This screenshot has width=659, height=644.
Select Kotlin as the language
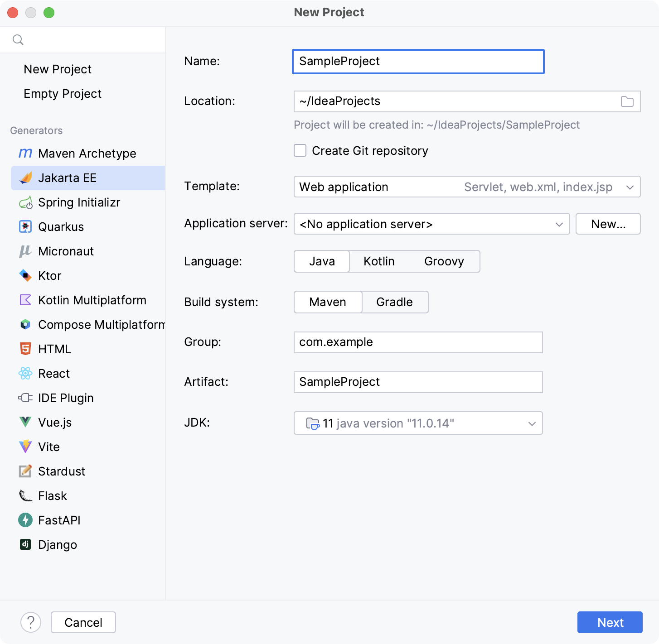click(x=379, y=261)
